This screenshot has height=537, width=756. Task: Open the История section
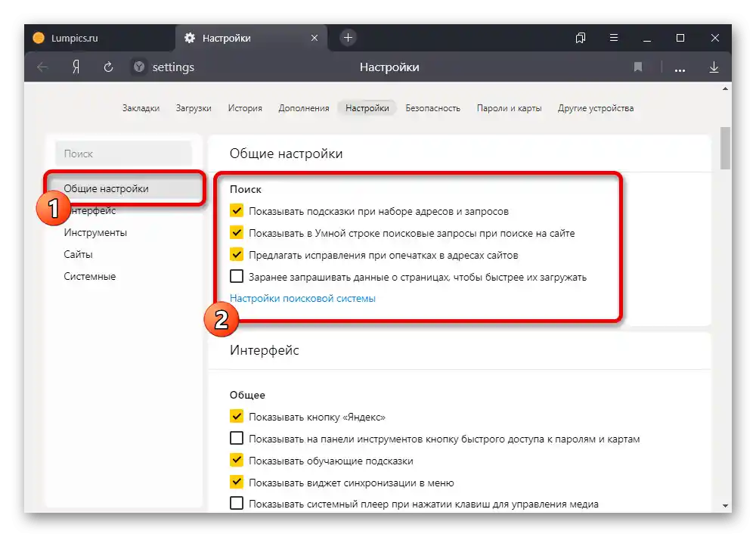[x=245, y=108]
